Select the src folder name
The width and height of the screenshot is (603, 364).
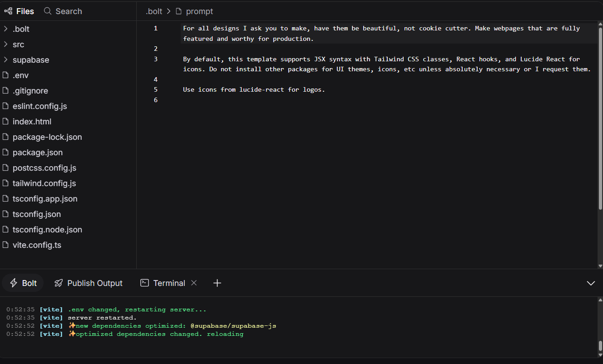coord(19,44)
